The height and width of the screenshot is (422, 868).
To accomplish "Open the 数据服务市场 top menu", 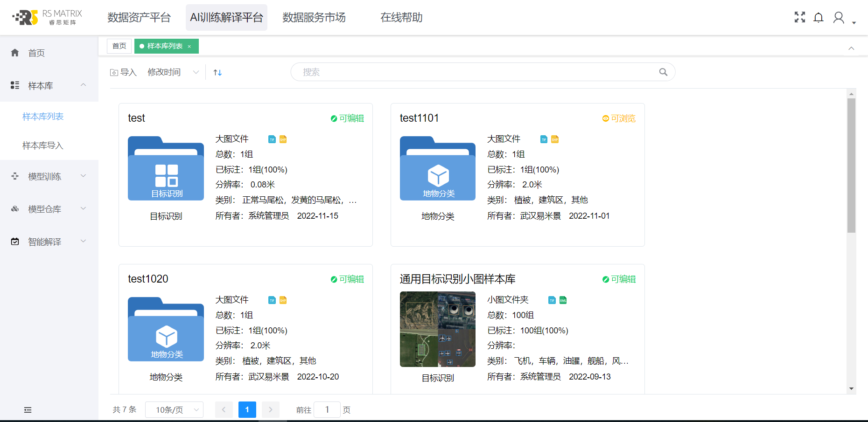I will pyautogui.click(x=314, y=18).
